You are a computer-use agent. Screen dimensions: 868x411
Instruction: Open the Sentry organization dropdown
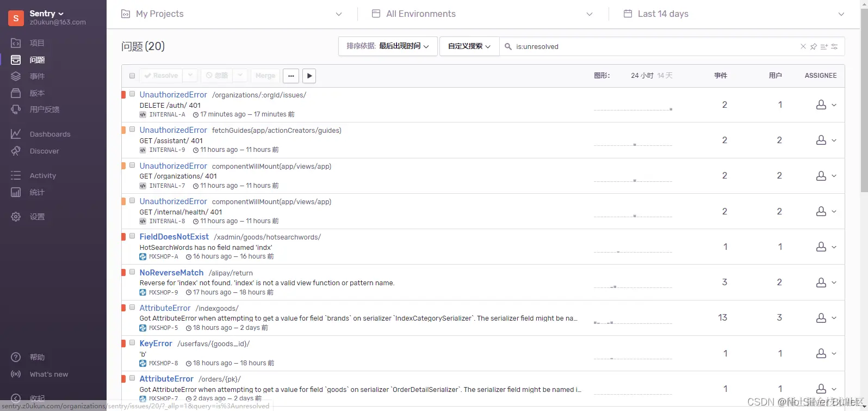coord(47,14)
